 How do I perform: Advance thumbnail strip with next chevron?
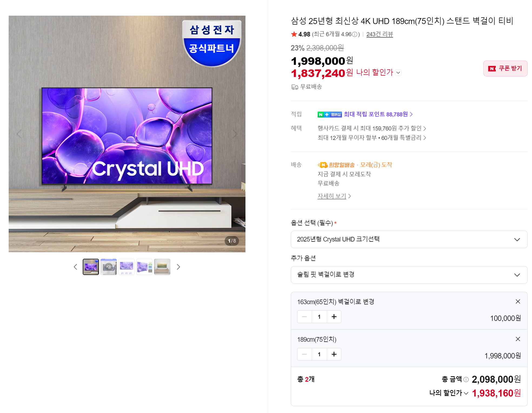click(x=178, y=267)
